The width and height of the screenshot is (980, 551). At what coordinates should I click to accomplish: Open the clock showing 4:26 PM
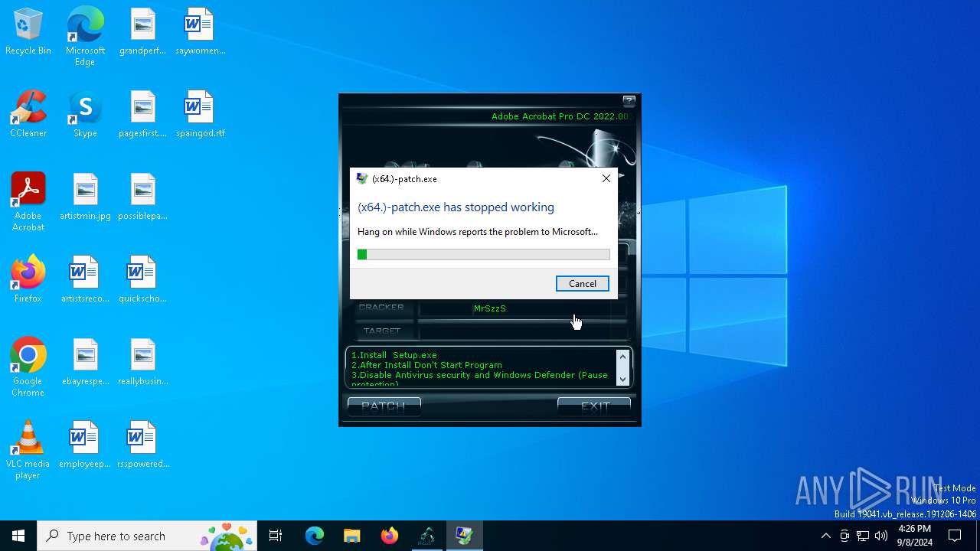coord(915,536)
